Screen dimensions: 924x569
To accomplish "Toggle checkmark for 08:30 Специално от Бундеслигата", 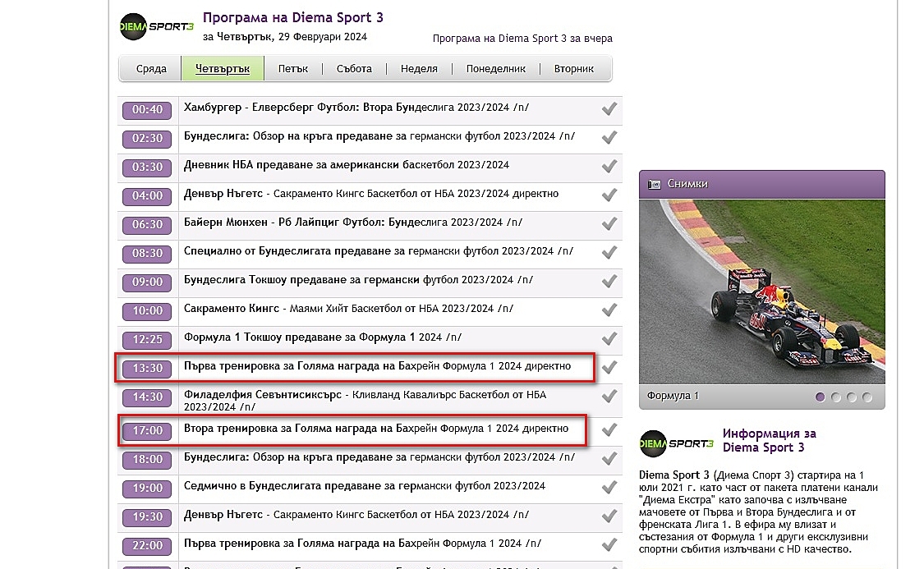I will [609, 253].
